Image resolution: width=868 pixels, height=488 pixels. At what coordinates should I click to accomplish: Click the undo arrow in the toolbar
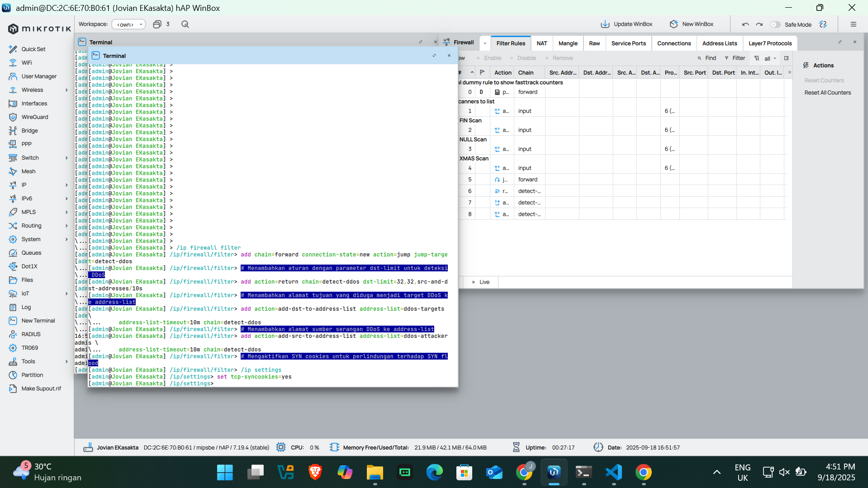pos(745,24)
